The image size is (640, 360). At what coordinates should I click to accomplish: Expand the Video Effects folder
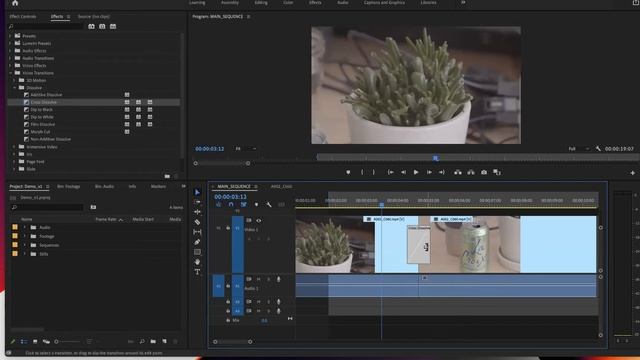click(10, 65)
